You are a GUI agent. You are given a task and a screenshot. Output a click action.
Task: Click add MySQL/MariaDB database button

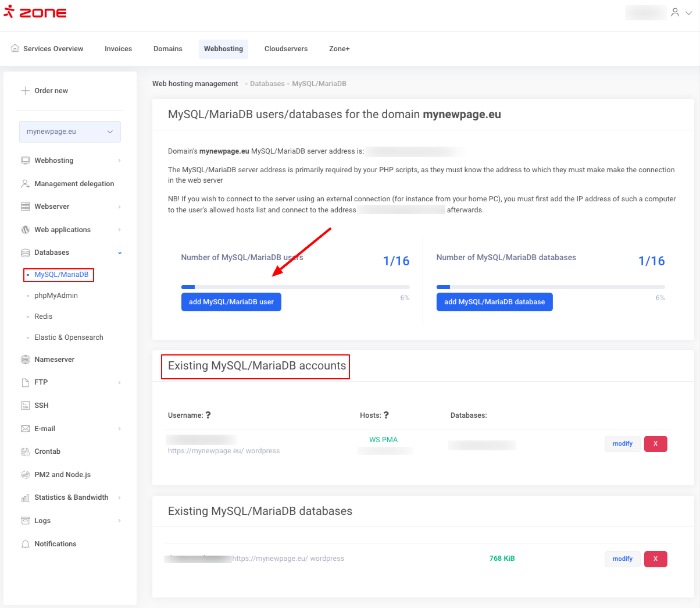coord(494,302)
